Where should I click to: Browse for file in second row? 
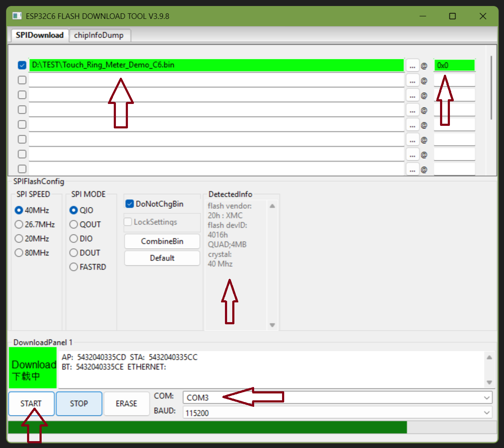tap(413, 80)
